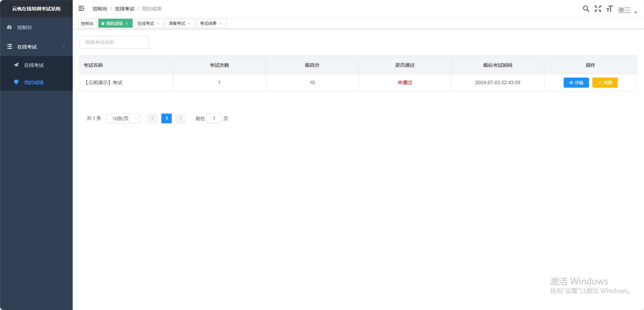The height and width of the screenshot is (310, 644).
Task: Go to the next page arrow
Action: pos(180,118)
